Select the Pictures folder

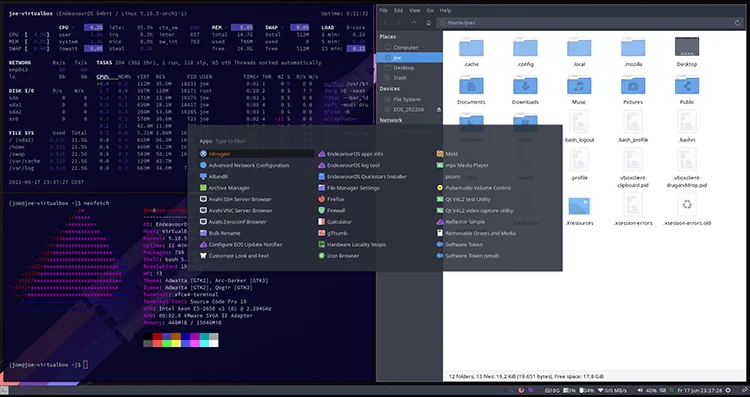tap(633, 90)
